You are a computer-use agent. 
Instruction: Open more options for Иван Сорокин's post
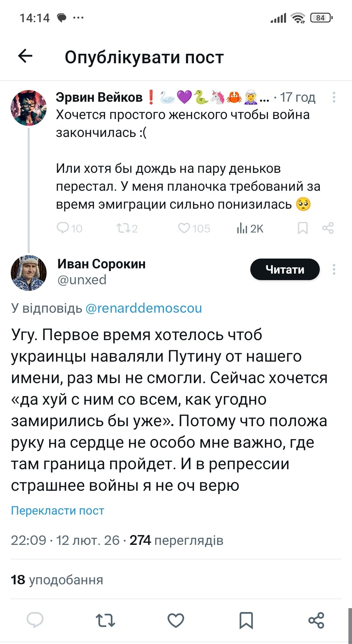click(x=334, y=269)
